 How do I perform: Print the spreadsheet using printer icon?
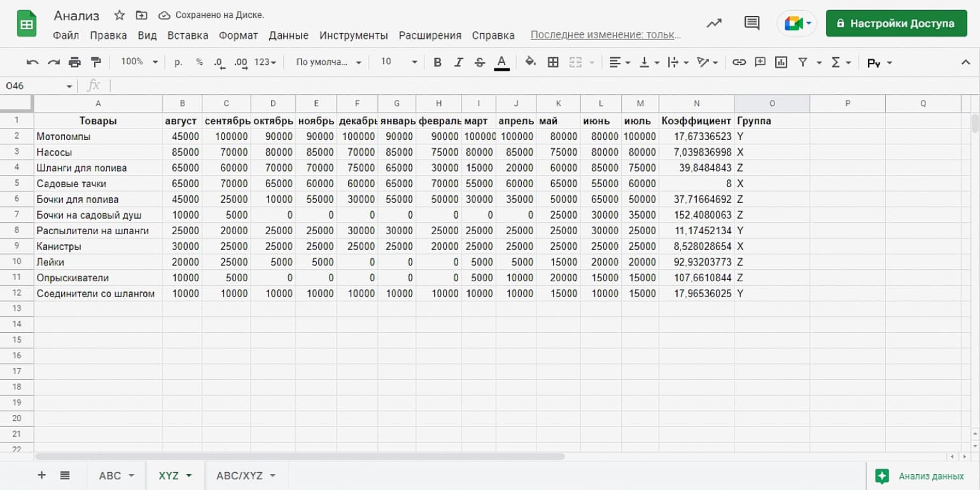pos(74,62)
